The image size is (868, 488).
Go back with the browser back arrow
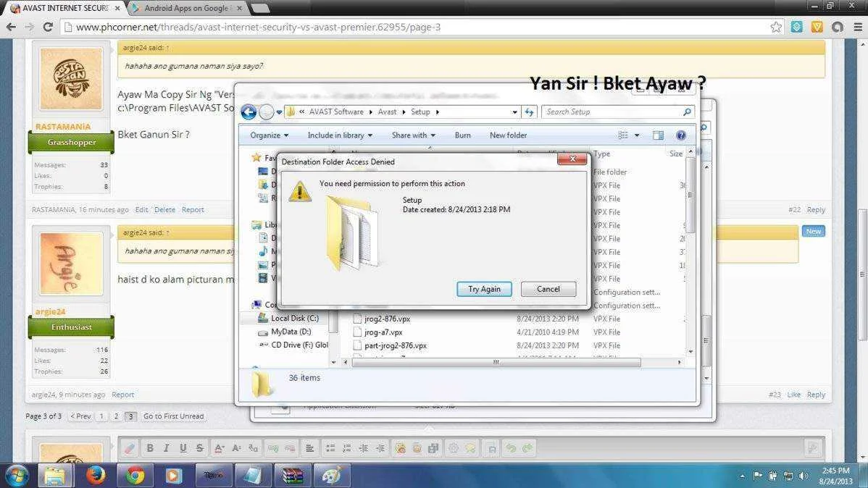pyautogui.click(x=11, y=27)
